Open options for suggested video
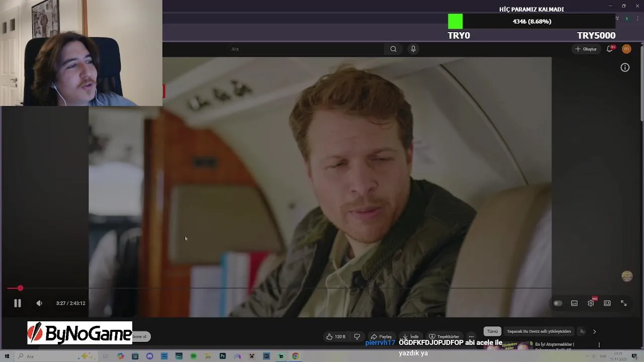Screen dimensions: 644x362 (x=599, y=345)
